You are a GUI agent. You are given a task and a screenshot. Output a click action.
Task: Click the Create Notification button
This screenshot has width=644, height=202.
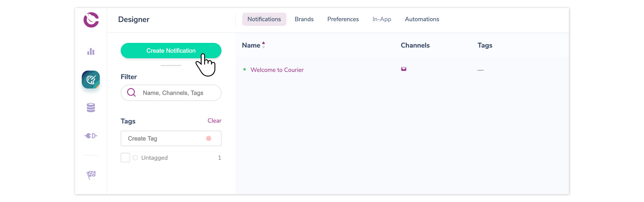pyautogui.click(x=171, y=50)
